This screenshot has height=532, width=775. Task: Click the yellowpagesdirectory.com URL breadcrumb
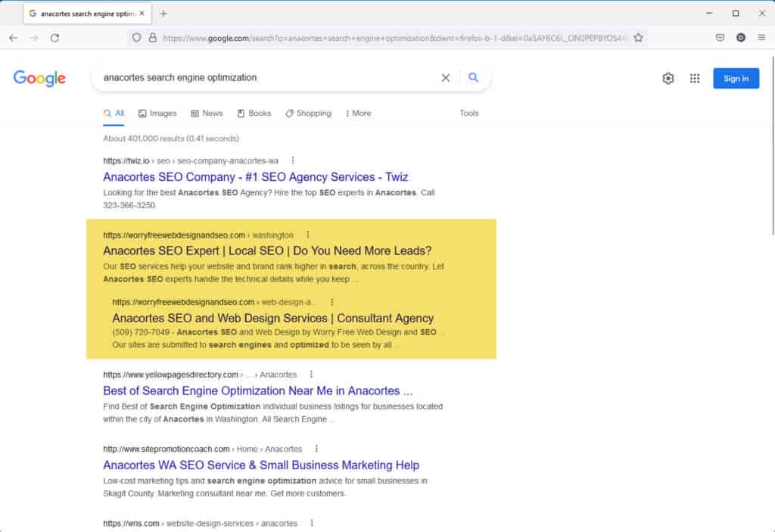pos(200,375)
